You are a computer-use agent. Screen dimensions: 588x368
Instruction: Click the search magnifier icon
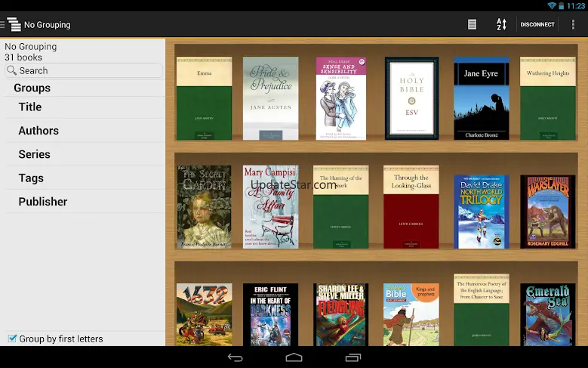pos(12,70)
